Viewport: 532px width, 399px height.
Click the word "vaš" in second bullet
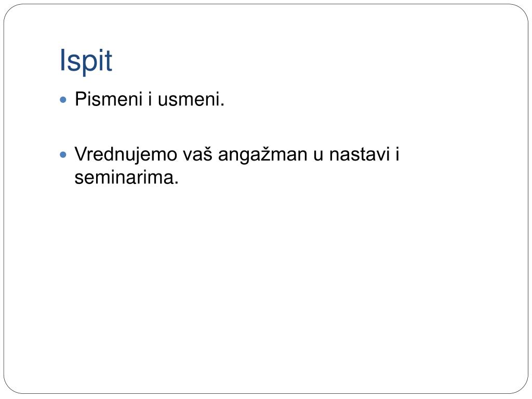(x=198, y=155)
